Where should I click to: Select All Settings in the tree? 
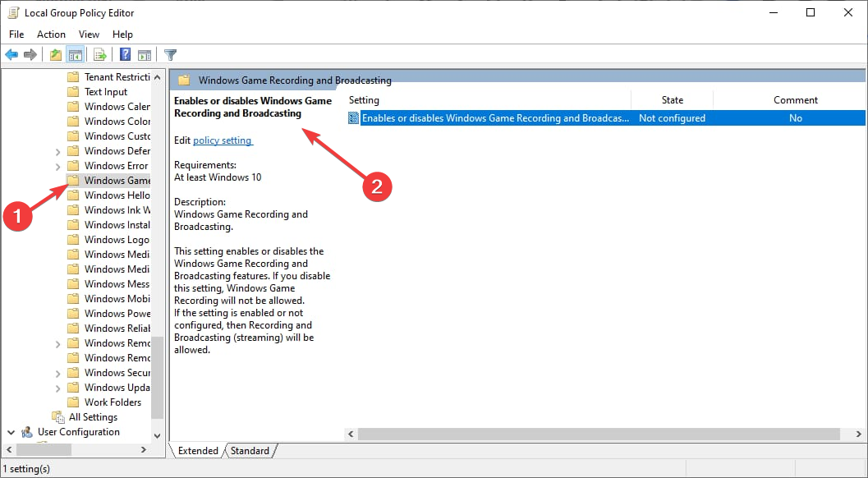93,417
